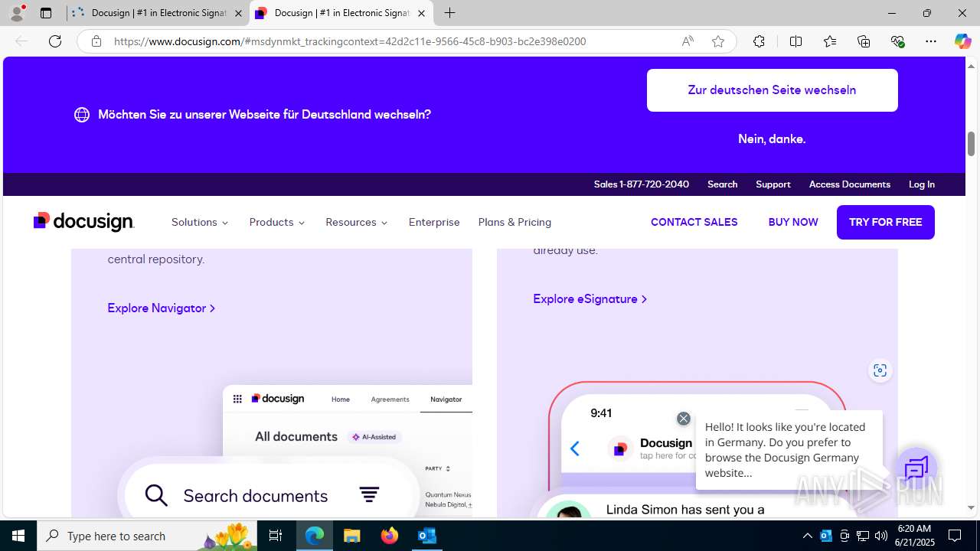Open the notification center icon
Viewport: 980px width, 551px height.
[x=955, y=536]
